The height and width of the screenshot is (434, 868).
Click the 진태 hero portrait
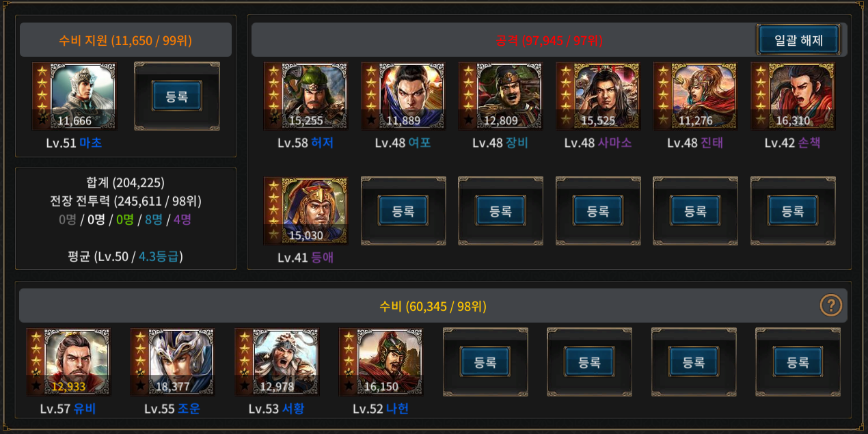tap(695, 96)
